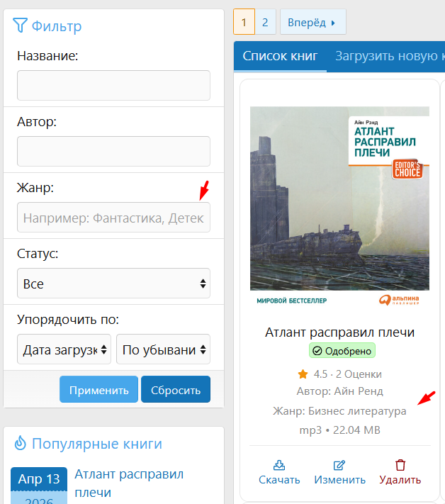Click the orange rating star icon

303,374
